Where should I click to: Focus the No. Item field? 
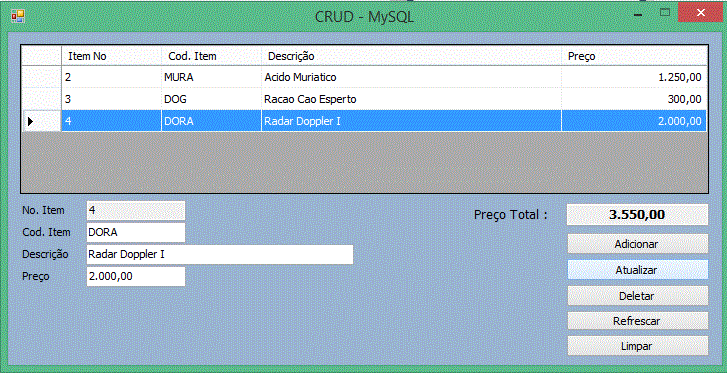(x=136, y=210)
